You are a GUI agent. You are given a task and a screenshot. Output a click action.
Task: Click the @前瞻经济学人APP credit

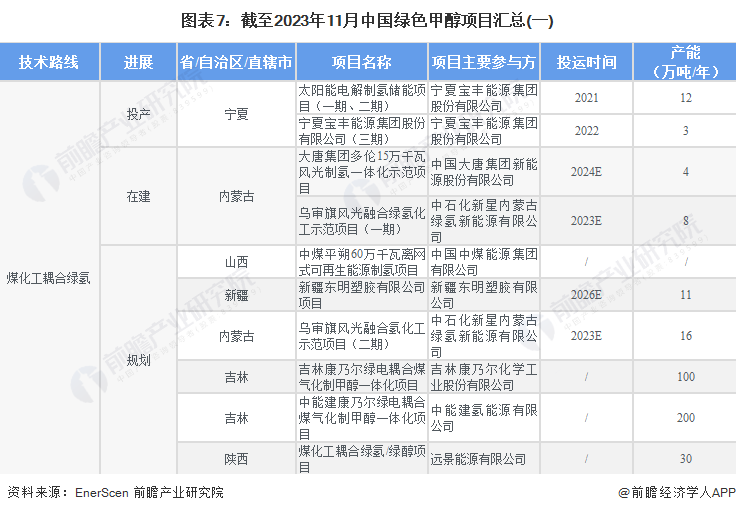[x=676, y=492]
